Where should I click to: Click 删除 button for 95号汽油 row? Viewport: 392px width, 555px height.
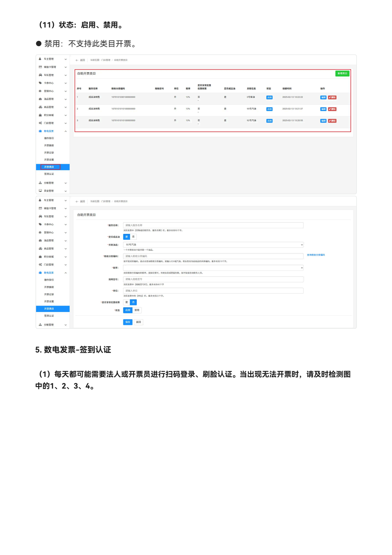[332, 109]
